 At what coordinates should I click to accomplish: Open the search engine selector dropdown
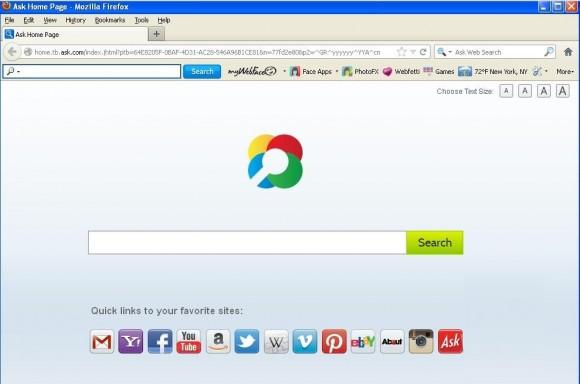point(444,52)
